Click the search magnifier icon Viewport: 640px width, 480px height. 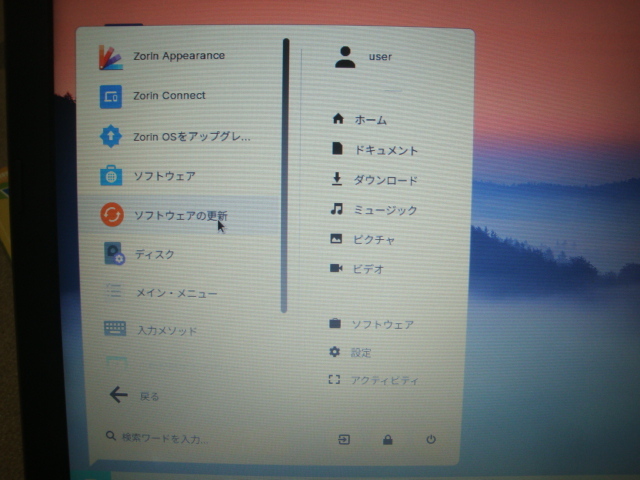coord(110,436)
